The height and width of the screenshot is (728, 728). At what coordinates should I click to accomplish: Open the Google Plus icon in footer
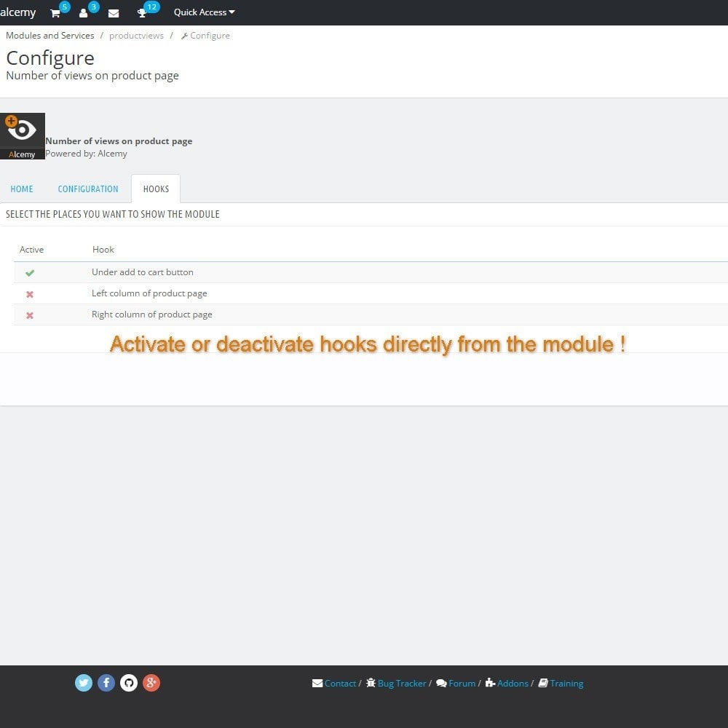click(x=151, y=683)
